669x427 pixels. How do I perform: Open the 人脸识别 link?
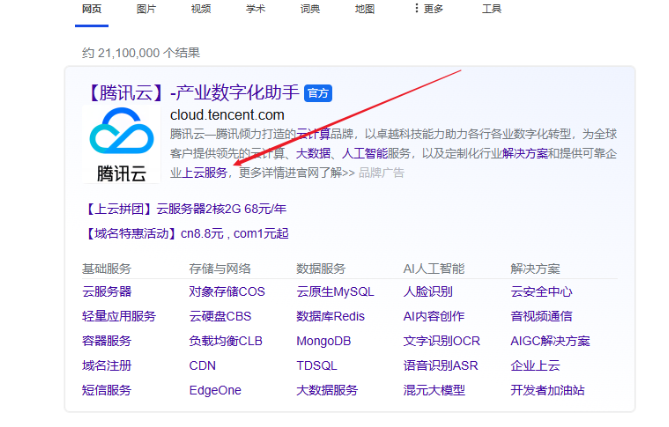point(428,292)
